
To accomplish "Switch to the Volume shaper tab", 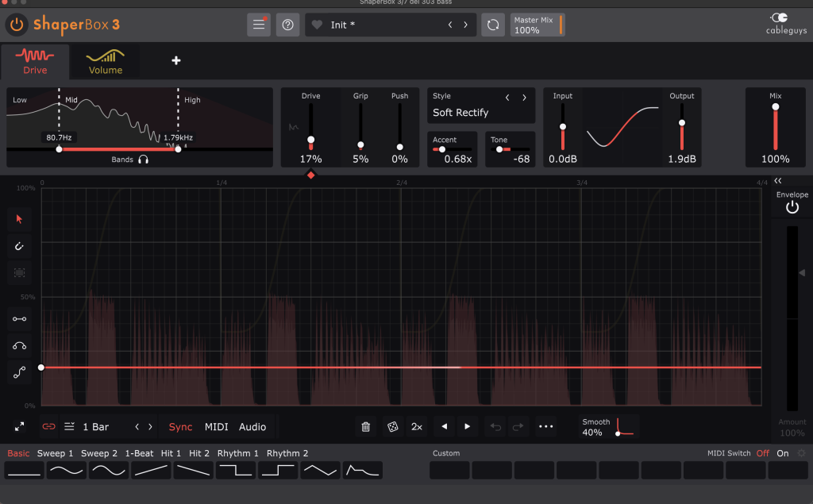I will point(106,62).
